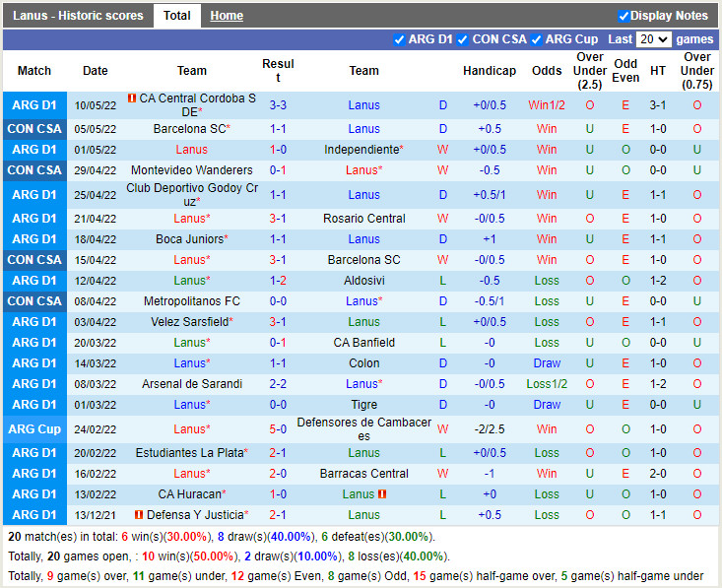Uncheck the ARG D1 league filter
This screenshot has height=588, width=722.
click(399, 39)
